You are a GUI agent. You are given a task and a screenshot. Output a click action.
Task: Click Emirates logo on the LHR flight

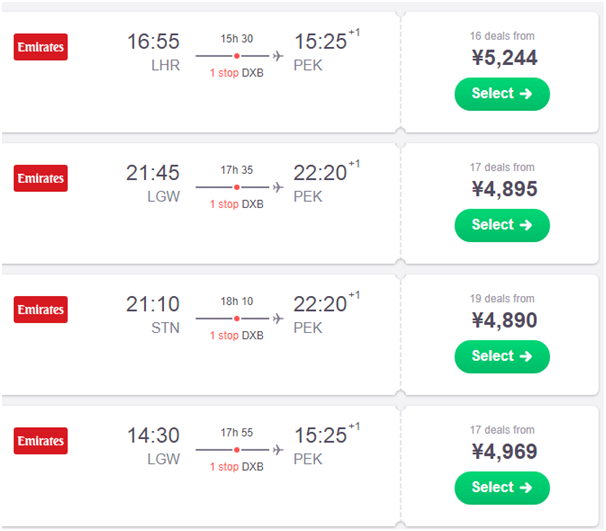point(41,47)
